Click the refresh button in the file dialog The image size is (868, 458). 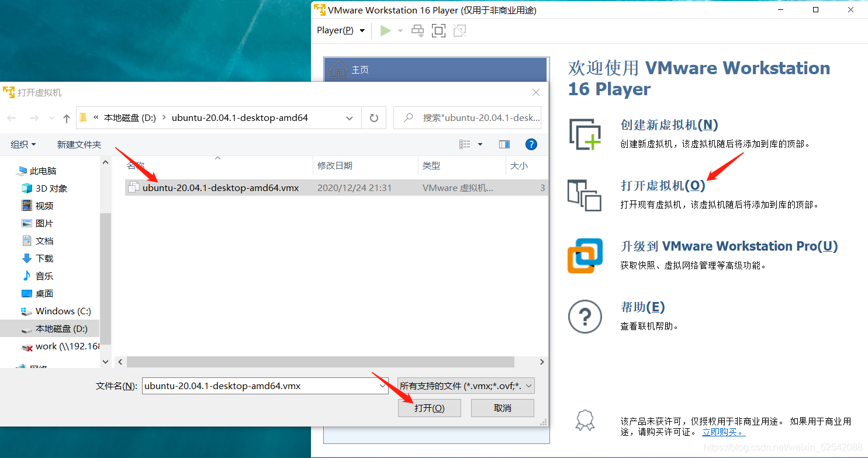coord(374,118)
